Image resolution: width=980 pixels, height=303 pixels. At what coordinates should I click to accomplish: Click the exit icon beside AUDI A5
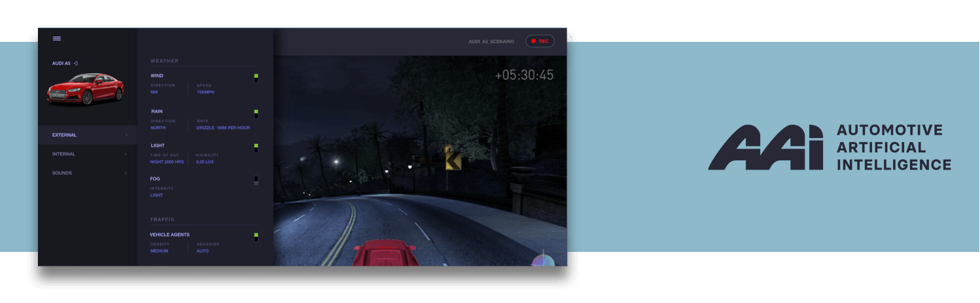(x=76, y=63)
